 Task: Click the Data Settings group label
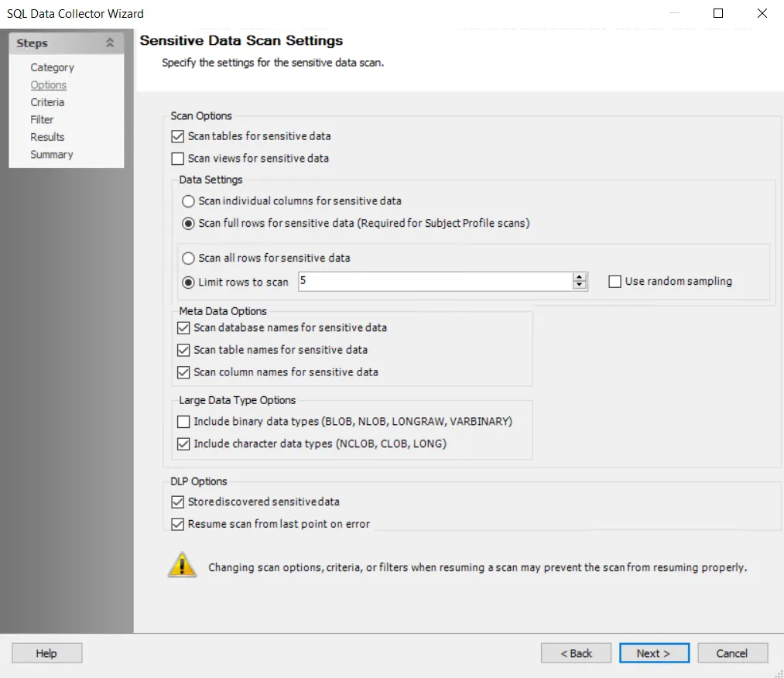211,180
